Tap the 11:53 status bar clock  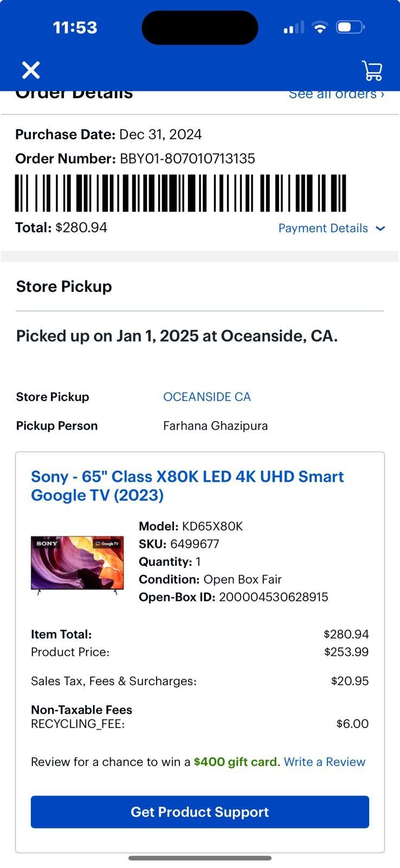coord(75,28)
